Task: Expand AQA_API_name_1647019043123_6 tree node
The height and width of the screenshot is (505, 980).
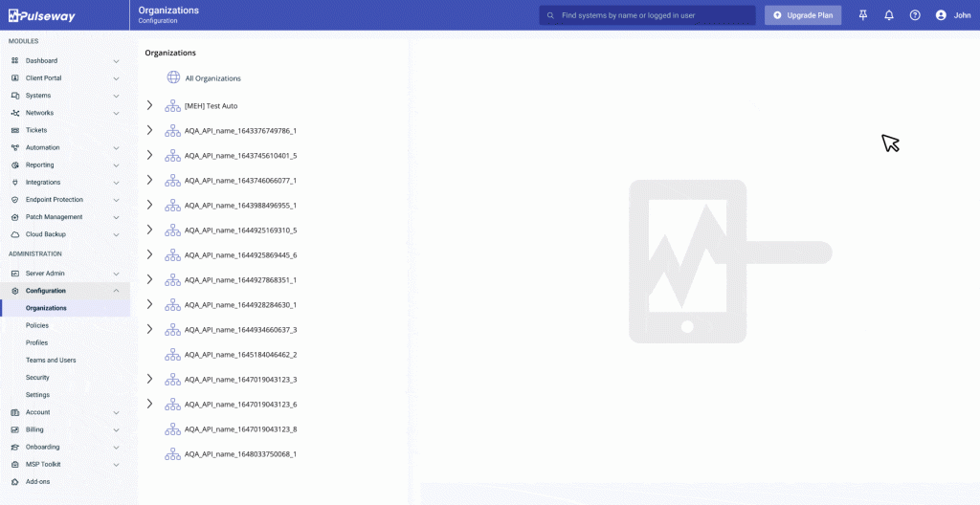Action: coord(149,404)
